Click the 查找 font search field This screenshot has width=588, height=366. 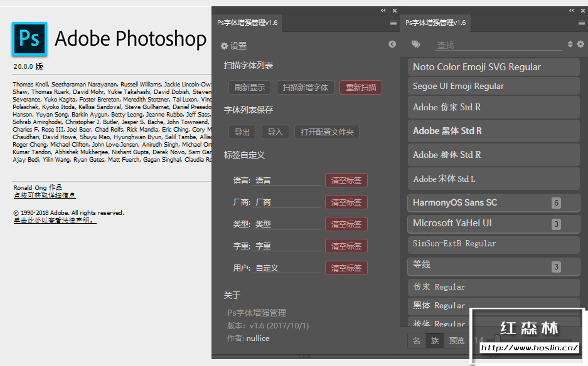[x=498, y=45]
